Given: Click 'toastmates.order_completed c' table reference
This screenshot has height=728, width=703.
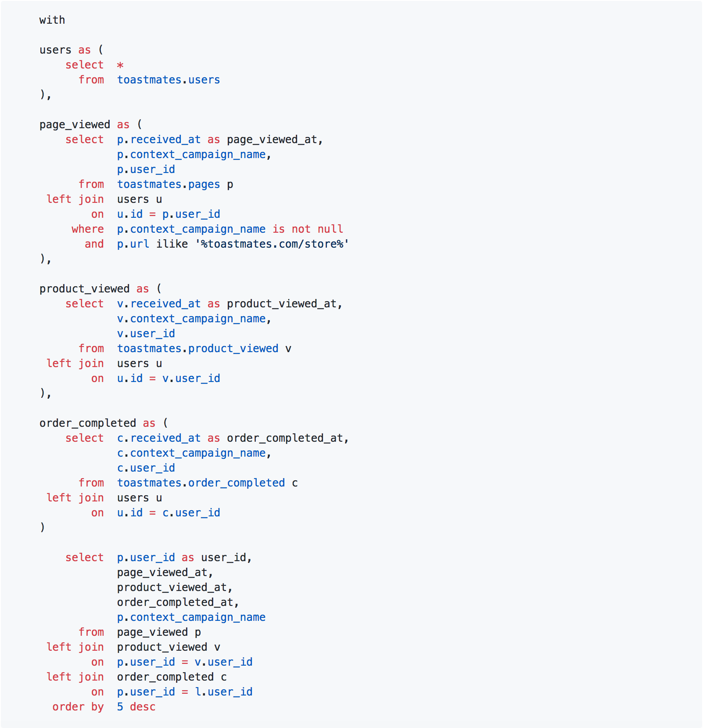Looking at the screenshot, I should pyautogui.click(x=208, y=483).
